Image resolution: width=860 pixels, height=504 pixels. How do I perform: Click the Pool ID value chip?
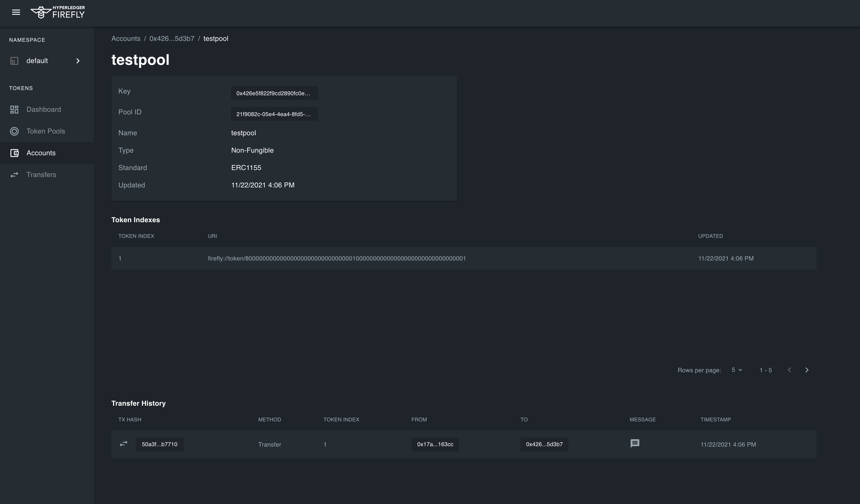274,114
